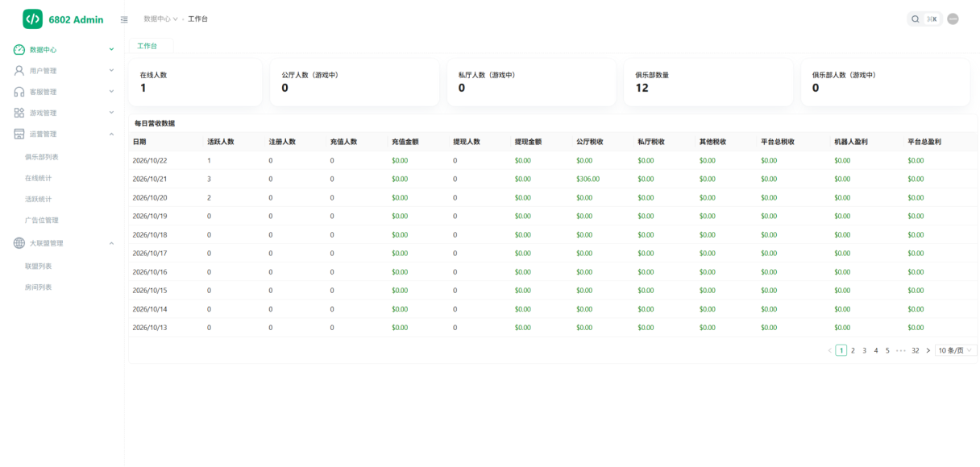
Task: Open 活跃统计 in the sidebar
Action: (38, 199)
